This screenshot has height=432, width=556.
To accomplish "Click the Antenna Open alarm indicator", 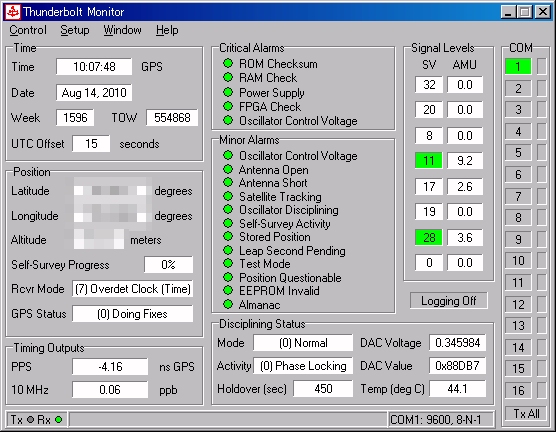I will 228,169.
